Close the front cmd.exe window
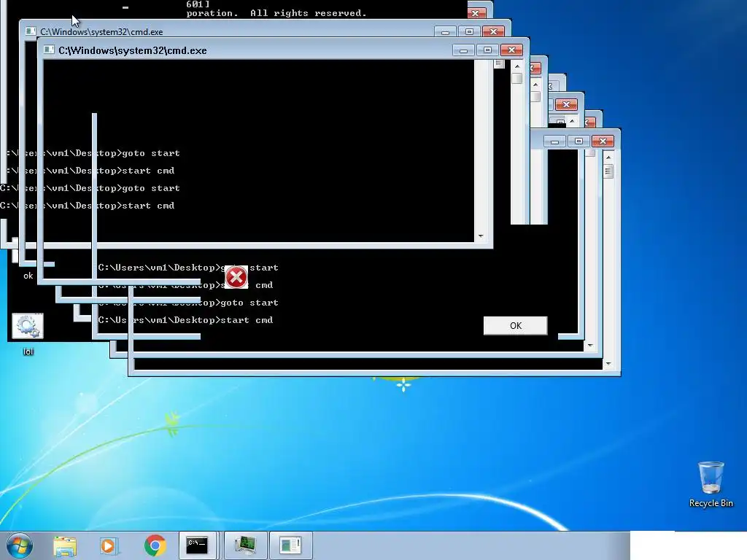This screenshot has height=560, width=747. [x=511, y=50]
